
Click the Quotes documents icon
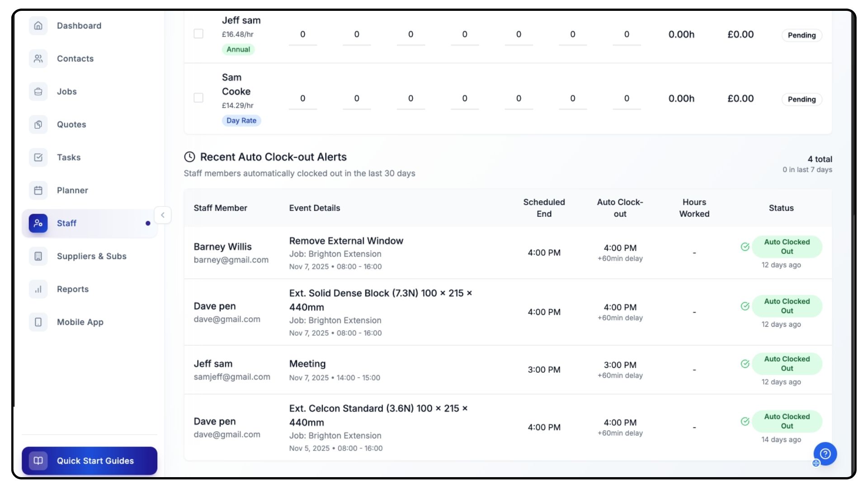(x=38, y=125)
